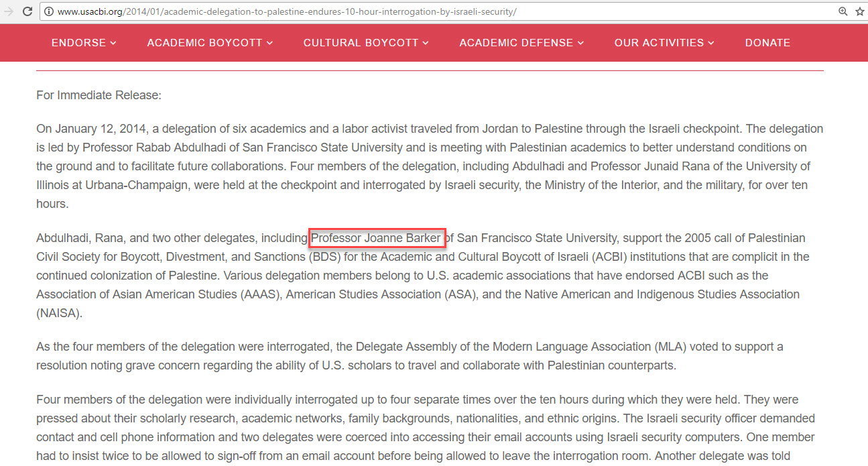Expand the Our Activities chevron
The image size is (868, 466).
click(710, 43)
